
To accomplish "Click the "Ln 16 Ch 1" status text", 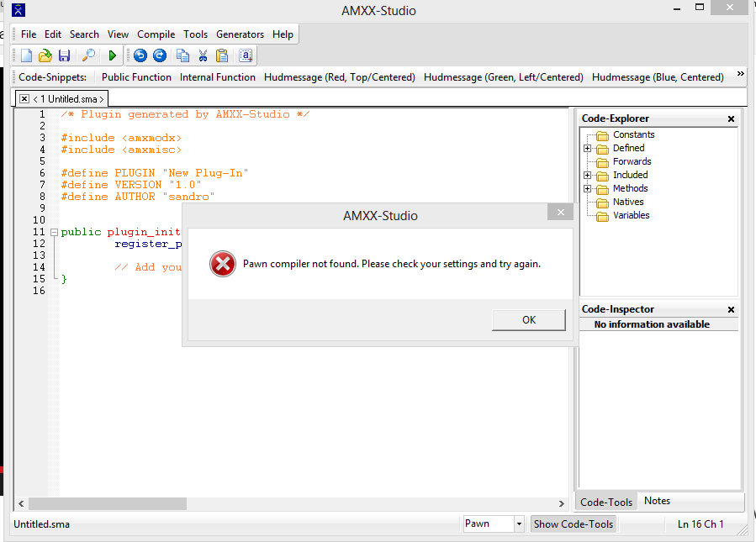I will pyautogui.click(x=700, y=524).
